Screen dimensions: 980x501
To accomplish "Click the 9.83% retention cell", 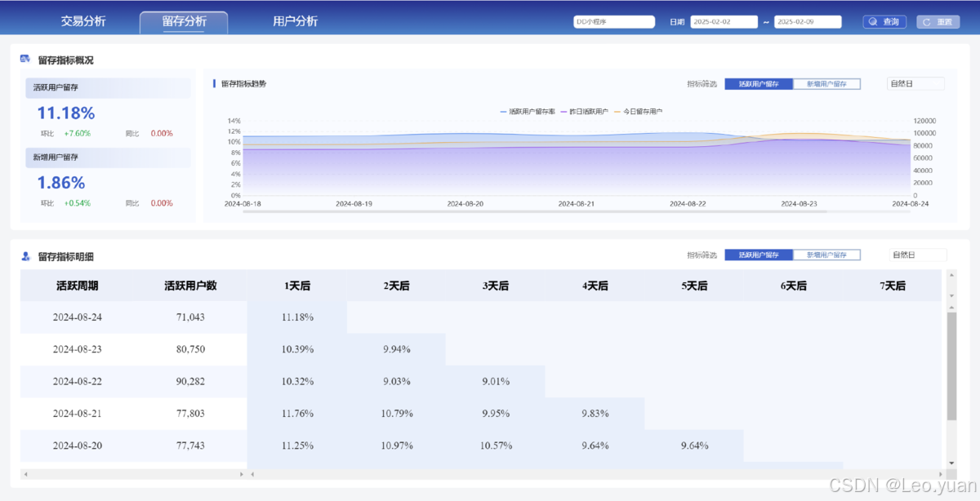I will coord(595,414).
